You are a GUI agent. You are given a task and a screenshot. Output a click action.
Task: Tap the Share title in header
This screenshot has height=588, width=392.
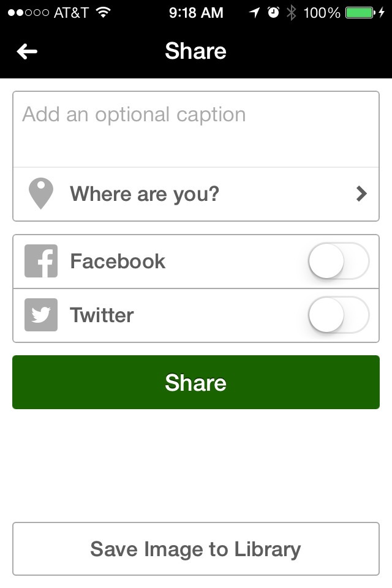pos(196,51)
